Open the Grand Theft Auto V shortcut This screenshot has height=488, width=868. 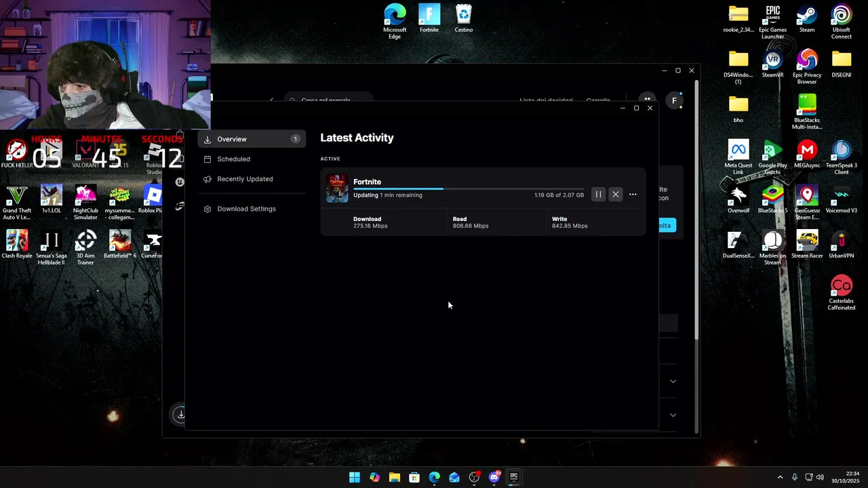[16, 203]
